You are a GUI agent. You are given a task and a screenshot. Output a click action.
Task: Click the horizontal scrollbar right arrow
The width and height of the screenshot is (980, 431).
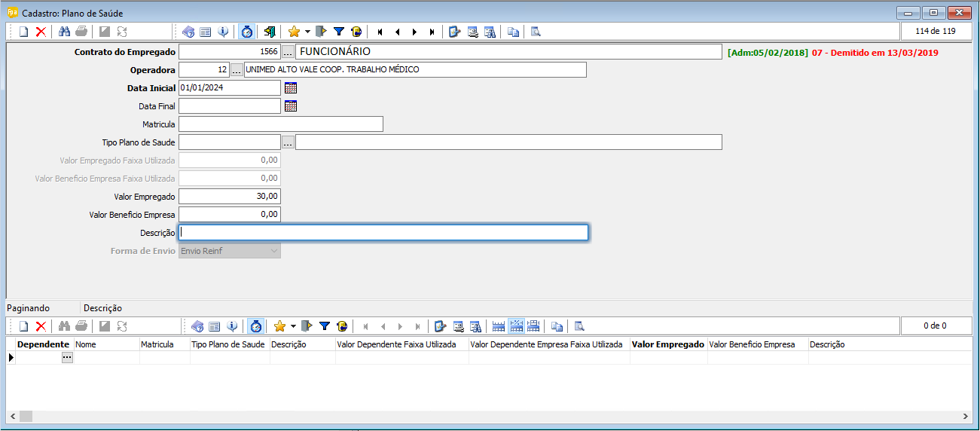(x=966, y=417)
